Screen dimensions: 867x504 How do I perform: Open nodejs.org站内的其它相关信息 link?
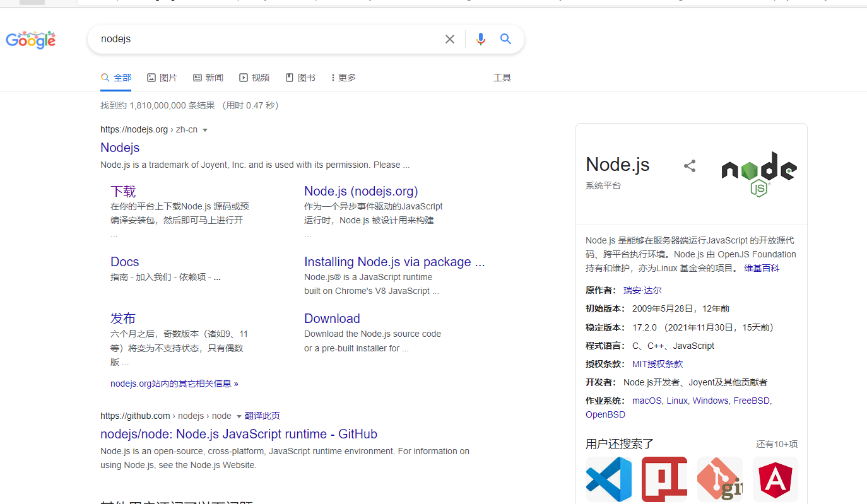point(174,384)
